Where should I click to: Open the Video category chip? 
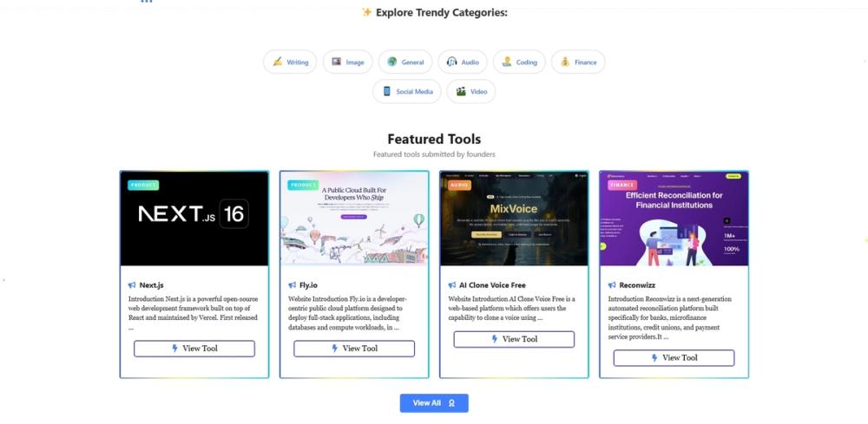click(x=471, y=91)
